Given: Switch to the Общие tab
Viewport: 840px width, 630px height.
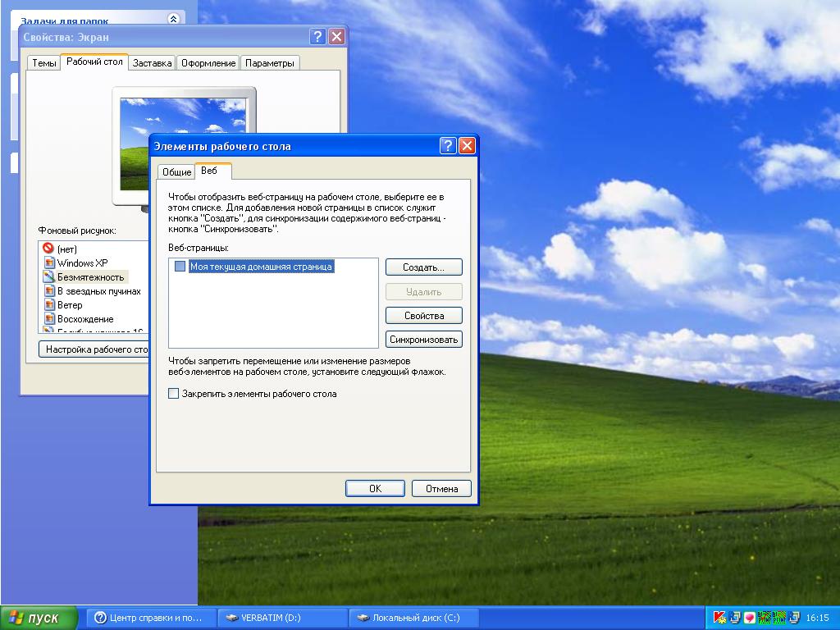Looking at the screenshot, I should pos(177,172).
